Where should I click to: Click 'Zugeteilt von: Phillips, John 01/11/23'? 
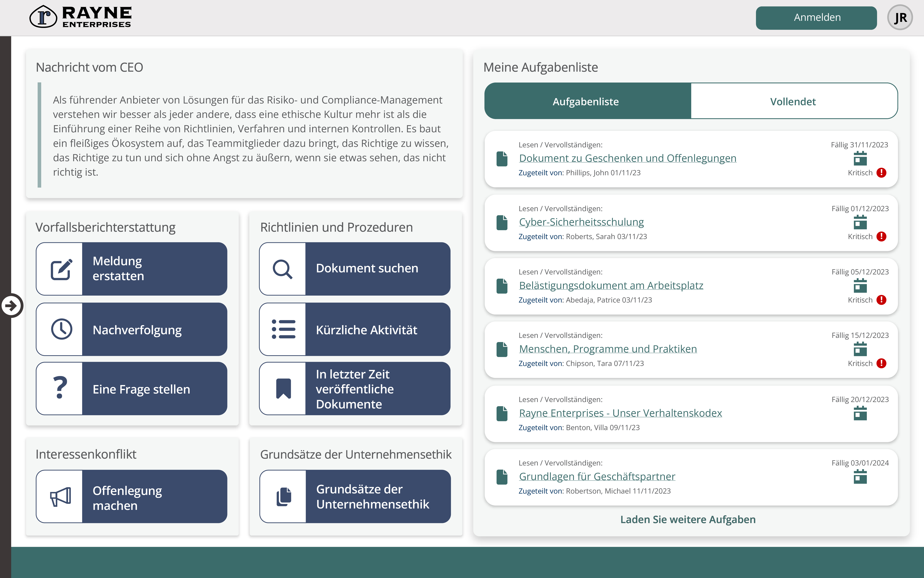[x=579, y=173]
